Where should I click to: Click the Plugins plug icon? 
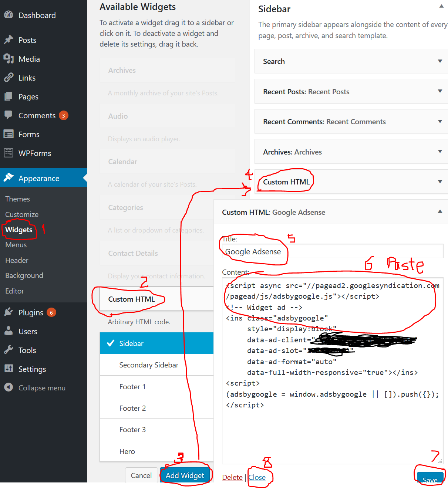tap(9, 312)
